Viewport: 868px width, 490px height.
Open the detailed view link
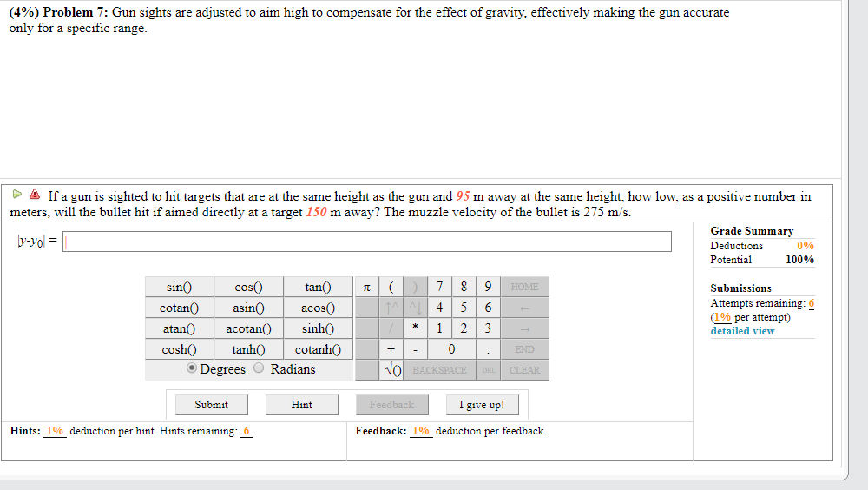pos(742,331)
